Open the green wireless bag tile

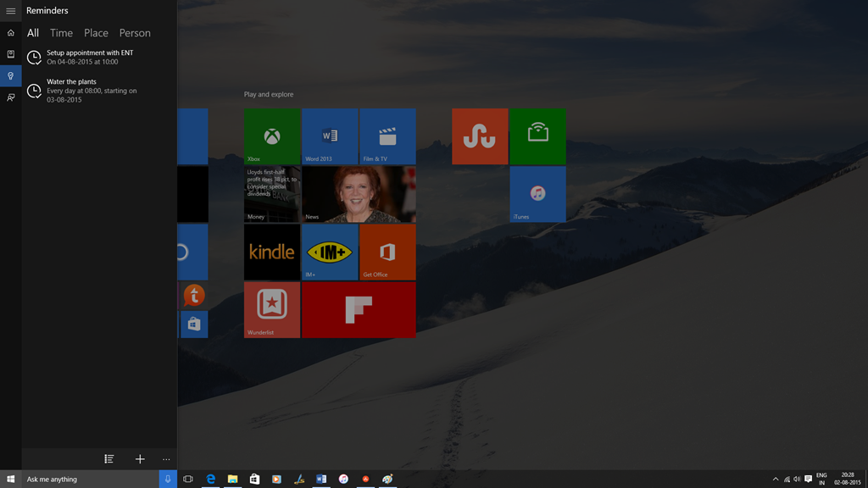(537, 136)
